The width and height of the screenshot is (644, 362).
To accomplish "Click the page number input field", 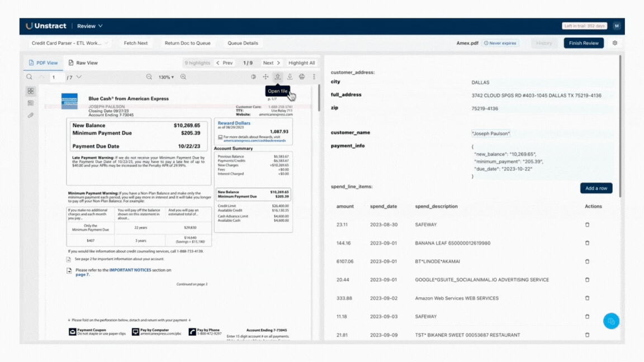I will point(56,77).
